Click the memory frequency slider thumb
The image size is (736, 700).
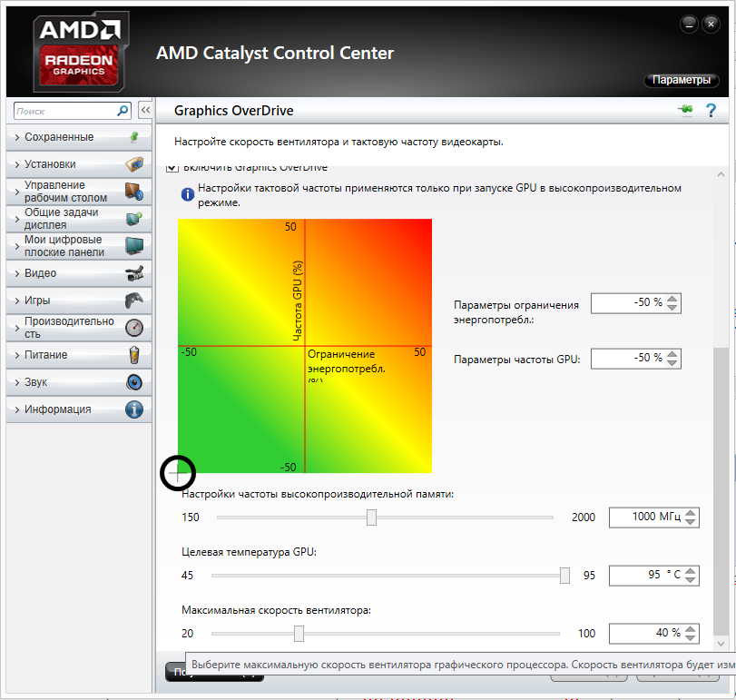pos(371,518)
